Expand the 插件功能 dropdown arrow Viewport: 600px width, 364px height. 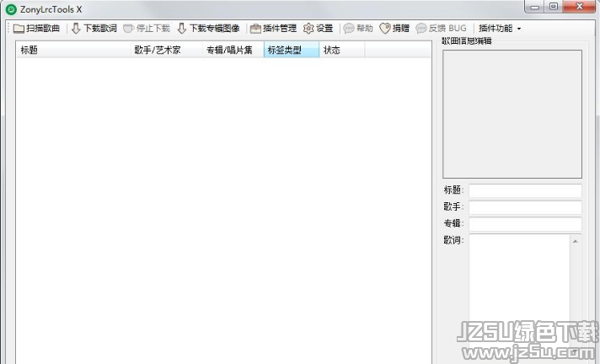tap(519, 29)
